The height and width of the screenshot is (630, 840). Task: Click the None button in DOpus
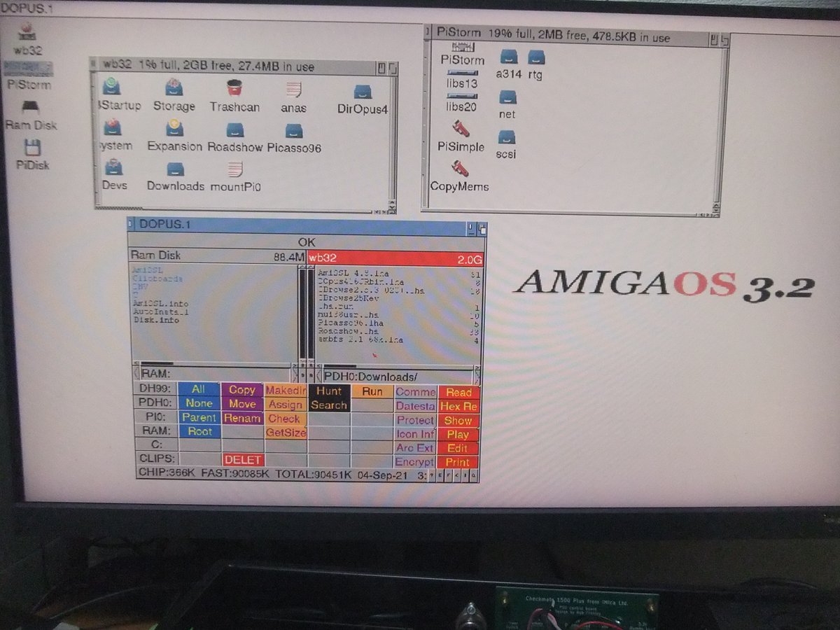click(x=199, y=403)
